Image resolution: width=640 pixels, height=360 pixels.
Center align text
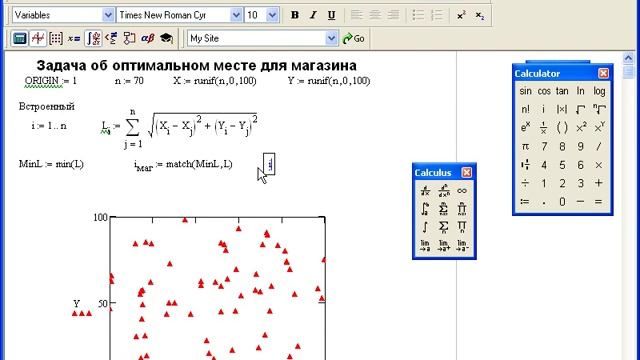point(375,16)
